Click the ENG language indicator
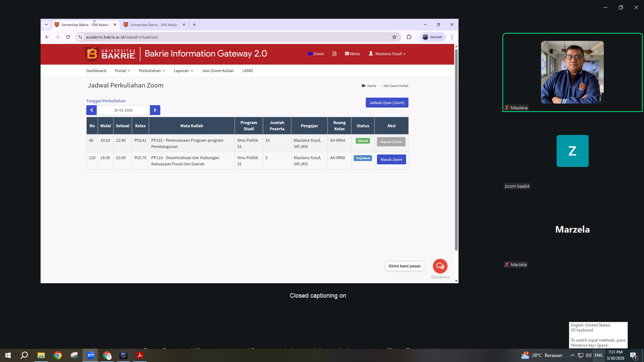This screenshot has width=644, height=362. 598,355
